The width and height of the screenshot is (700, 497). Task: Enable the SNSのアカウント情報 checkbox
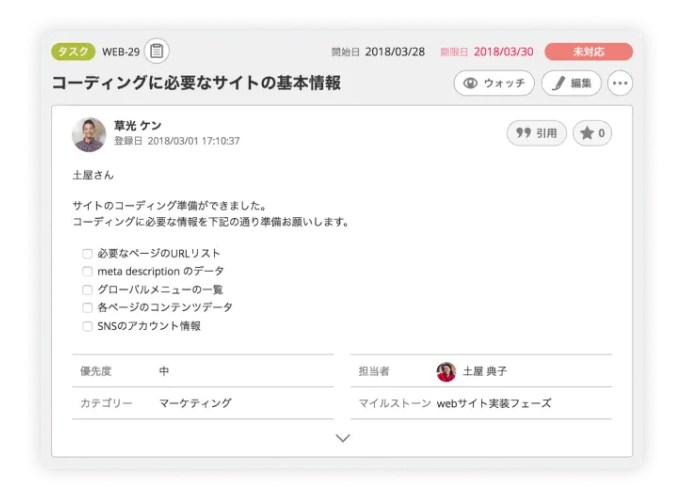pos(88,326)
